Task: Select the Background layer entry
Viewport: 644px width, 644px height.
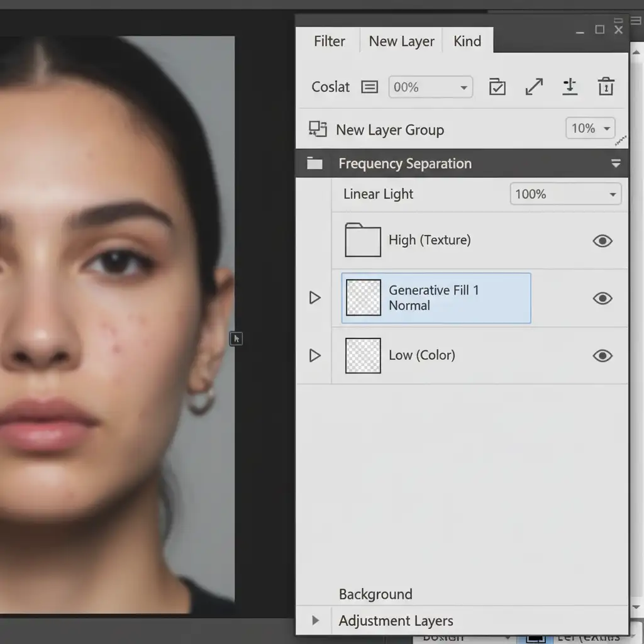Action: point(375,594)
